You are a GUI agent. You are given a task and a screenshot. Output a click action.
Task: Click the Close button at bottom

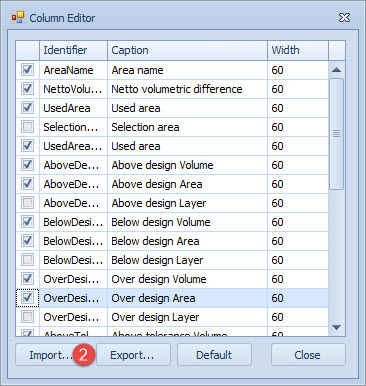(x=308, y=355)
